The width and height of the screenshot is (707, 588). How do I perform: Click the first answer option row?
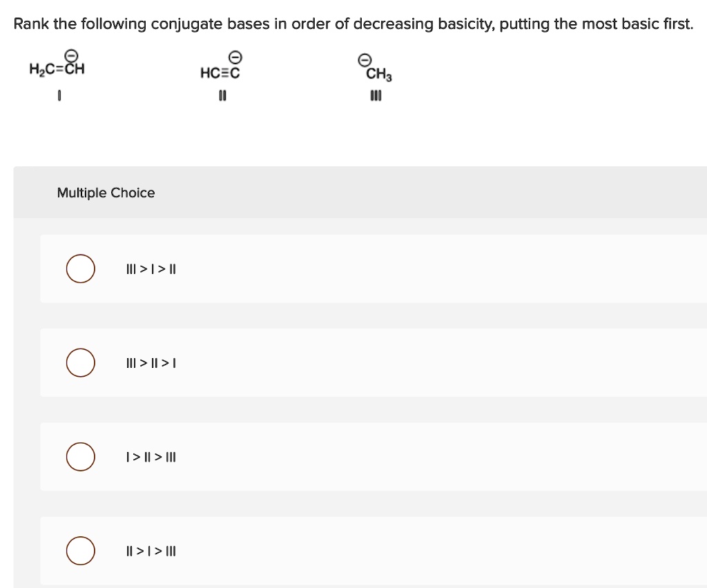pos(373,268)
